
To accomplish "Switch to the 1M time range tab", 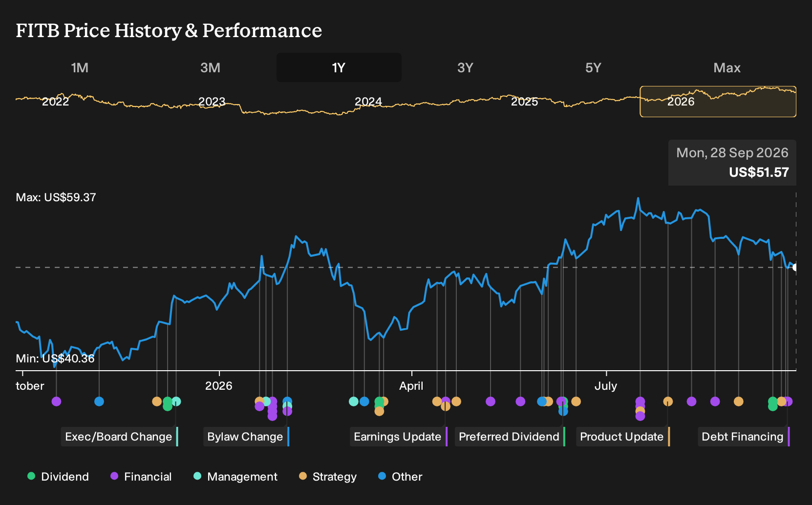I will click(80, 67).
